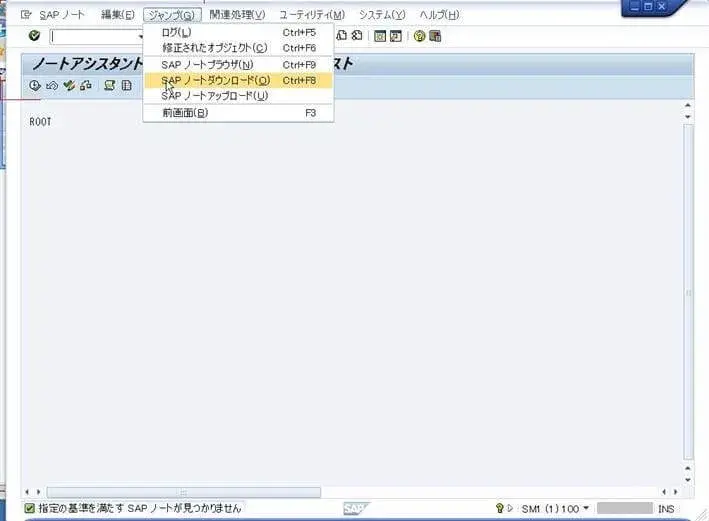This screenshot has width=709, height=521.
Task: Click the undo arrow icon in application toolbar
Action: 52,85
